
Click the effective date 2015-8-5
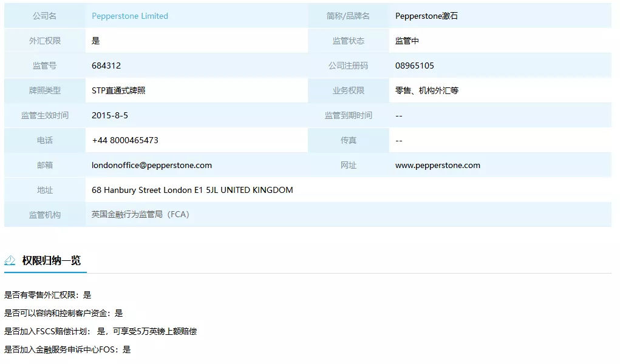pyautogui.click(x=110, y=115)
